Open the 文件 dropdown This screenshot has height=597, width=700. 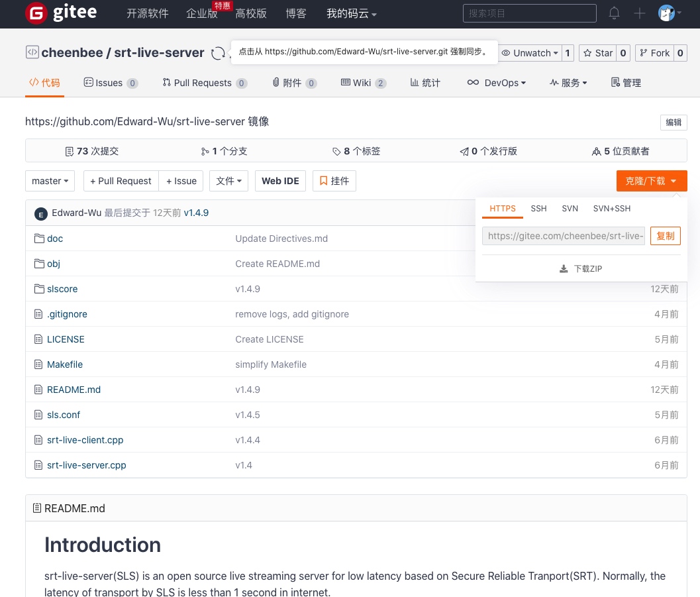[x=228, y=181]
